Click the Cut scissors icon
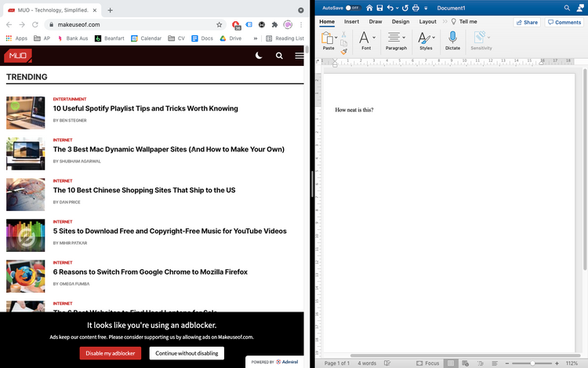 (343, 35)
